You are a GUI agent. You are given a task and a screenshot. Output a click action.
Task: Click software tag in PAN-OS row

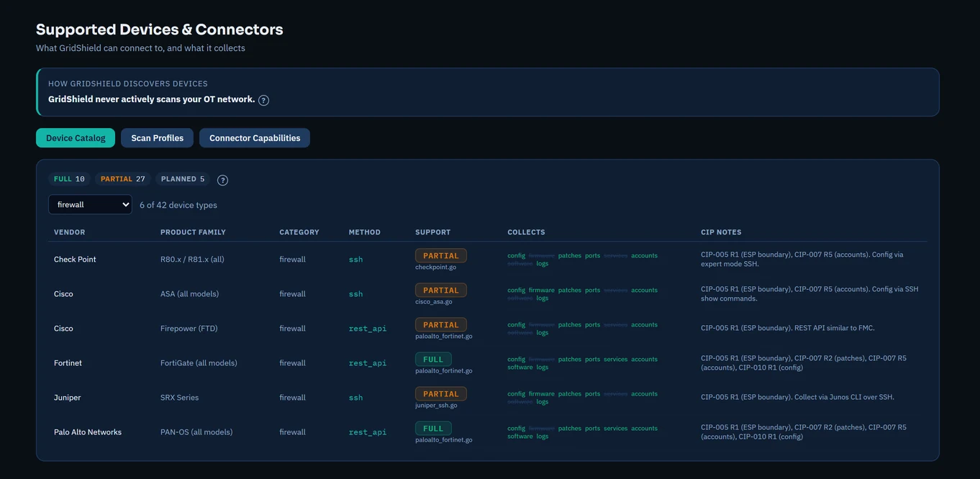point(520,436)
